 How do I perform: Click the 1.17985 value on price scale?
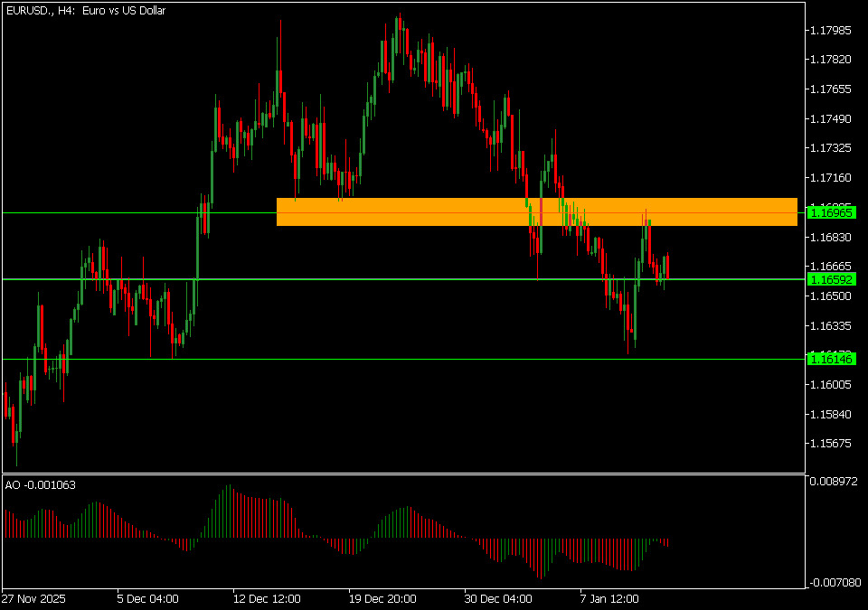tap(831, 31)
